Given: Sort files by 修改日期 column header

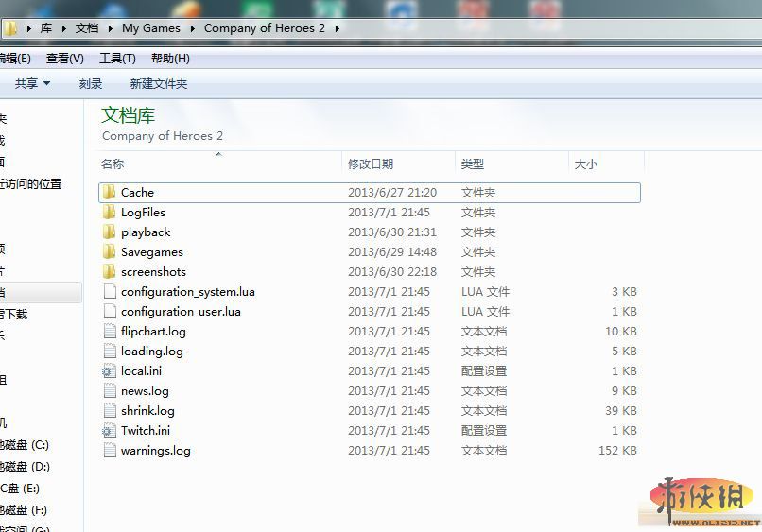Looking at the screenshot, I should click(x=371, y=164).
